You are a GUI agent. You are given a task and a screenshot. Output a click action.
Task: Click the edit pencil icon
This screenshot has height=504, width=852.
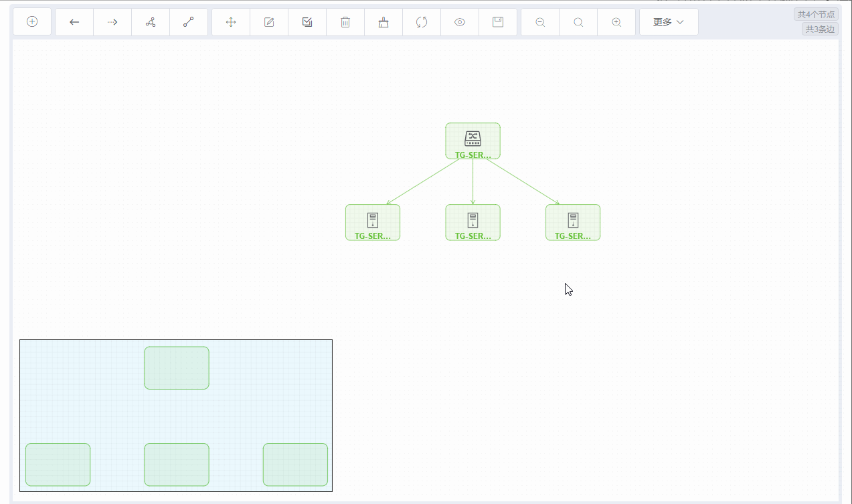(x=269, y=22)
